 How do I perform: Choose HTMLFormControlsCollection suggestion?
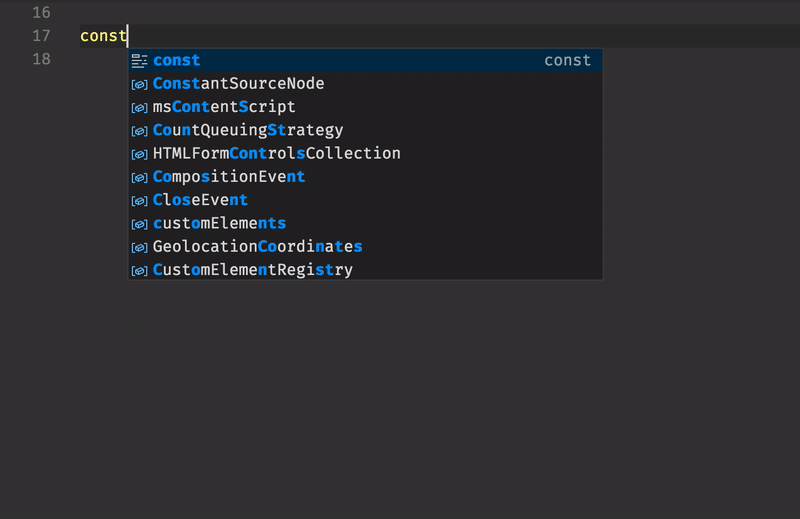[365, 154]
